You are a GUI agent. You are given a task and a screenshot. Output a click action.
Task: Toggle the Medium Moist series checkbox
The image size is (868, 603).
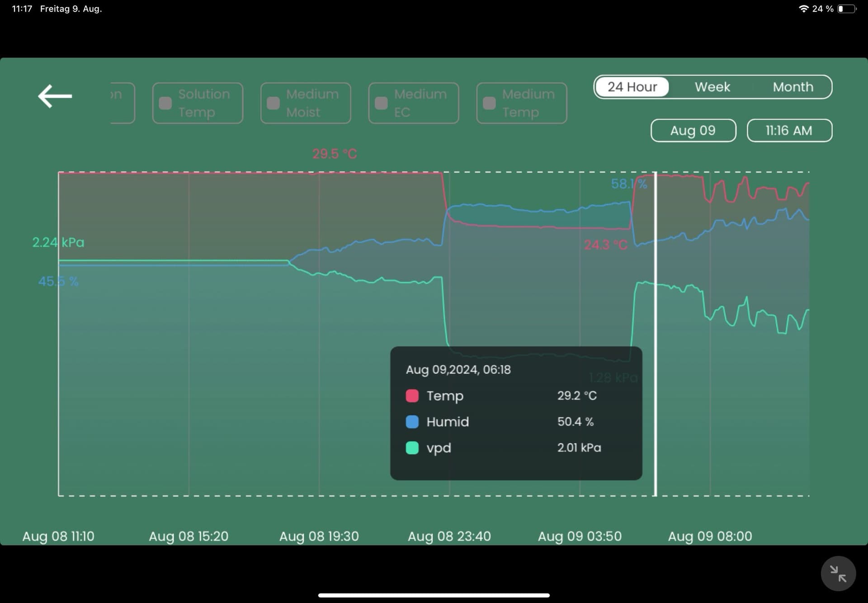click(273, 103)
